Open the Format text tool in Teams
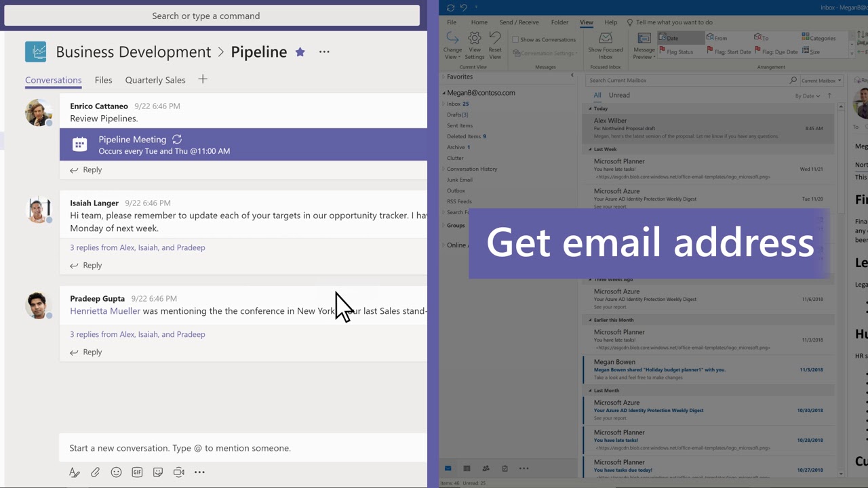868x488 pixels. (x=75, y=472)
